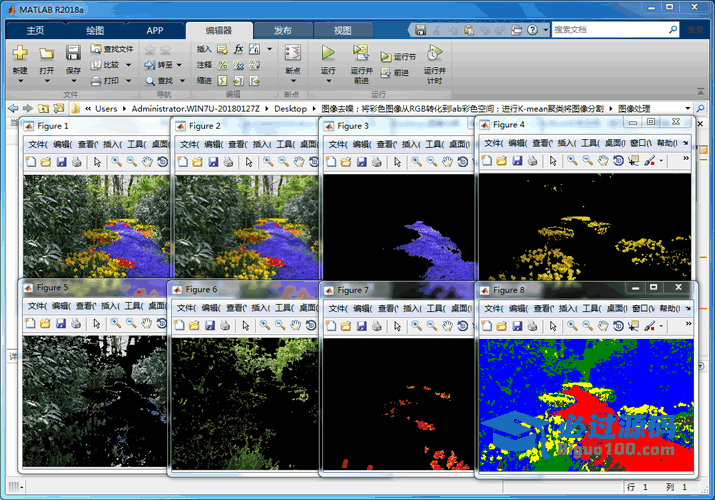Click the folder search magnifier icon in address bar

[x=700, y=108]
